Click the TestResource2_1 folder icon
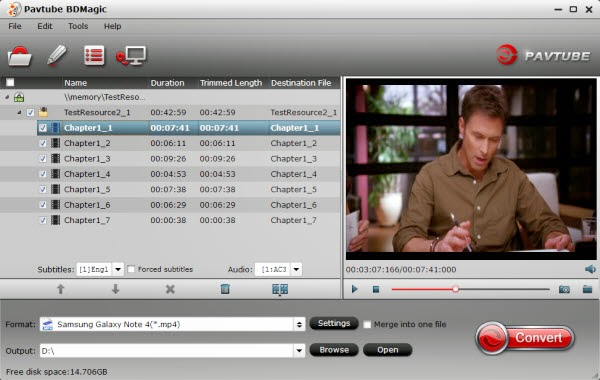This screenshot has height=380, width=600. [x=43, y=112]
